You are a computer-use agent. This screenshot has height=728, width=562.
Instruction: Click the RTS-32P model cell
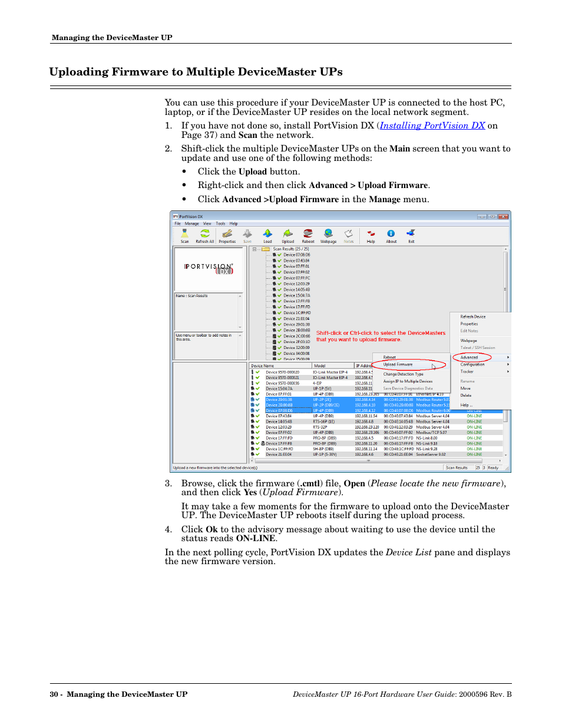tap(321, 427)
